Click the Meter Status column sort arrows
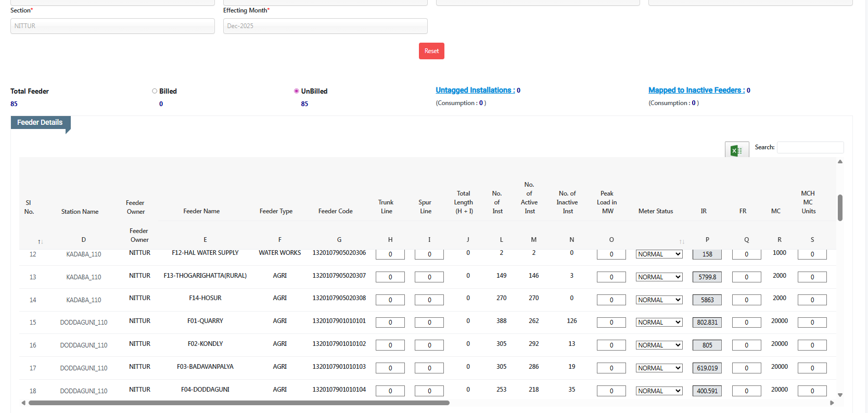This screenshot has height=413, width=868. pos(681,242)
